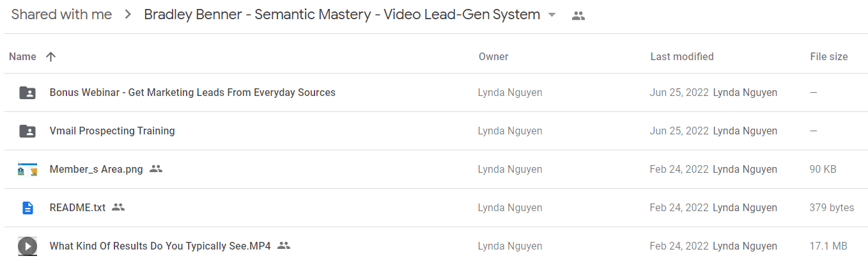
Task: Select the README.txt file name
Action: [77, 207]
